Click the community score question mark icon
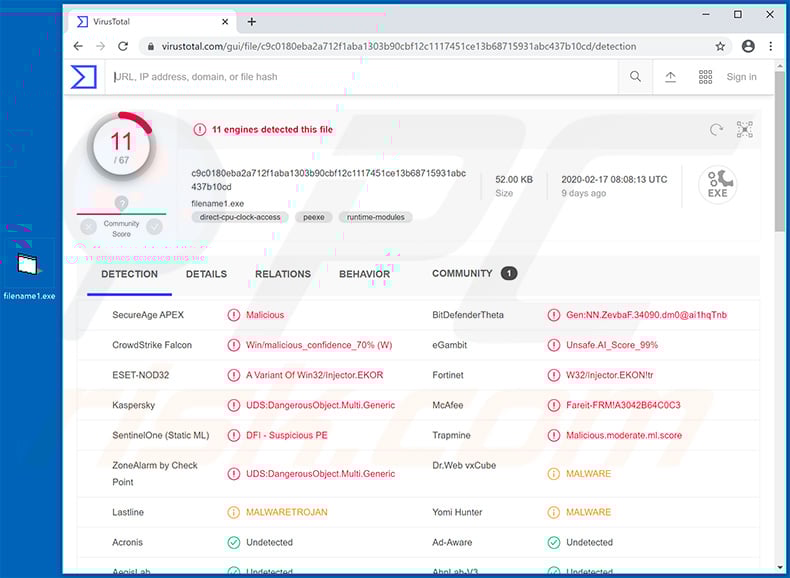The image size is (790, 578). click(121, 203)
